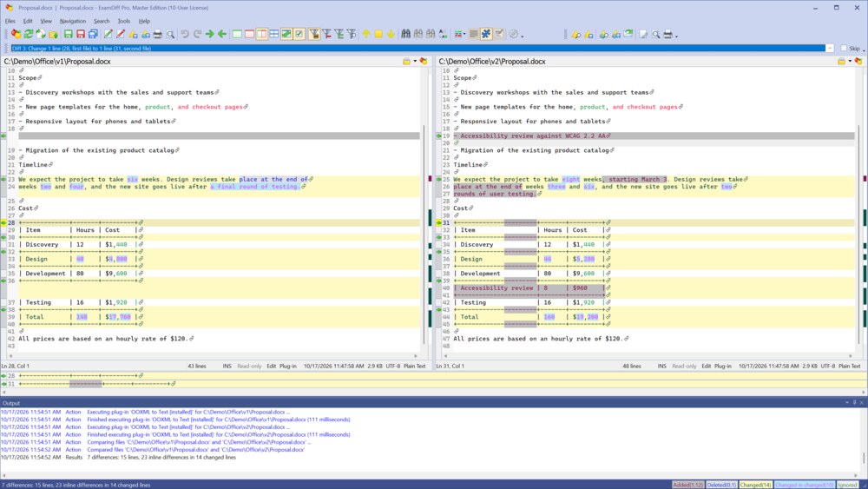Click the blue Save both files icon
868x489 pixels.
[93, 35]
